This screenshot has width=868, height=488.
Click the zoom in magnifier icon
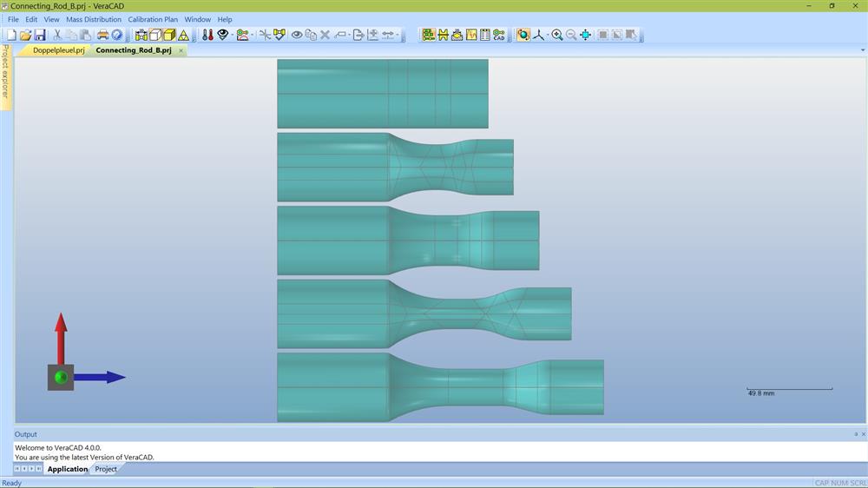(x=557, y=35)
